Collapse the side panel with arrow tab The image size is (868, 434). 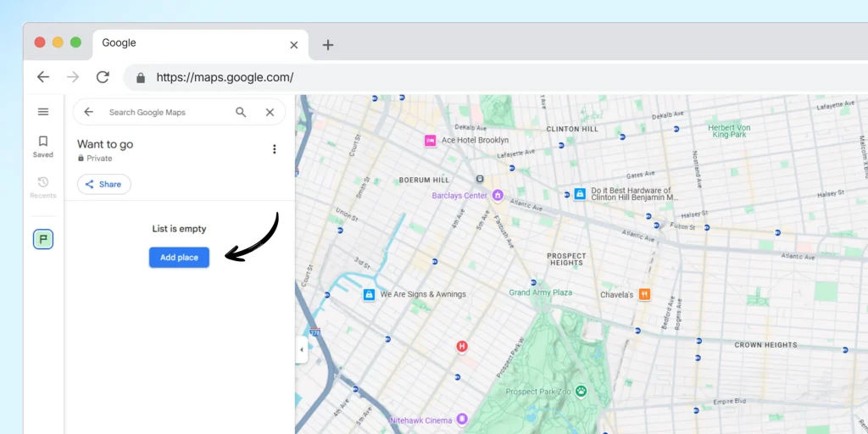point(301,349)
